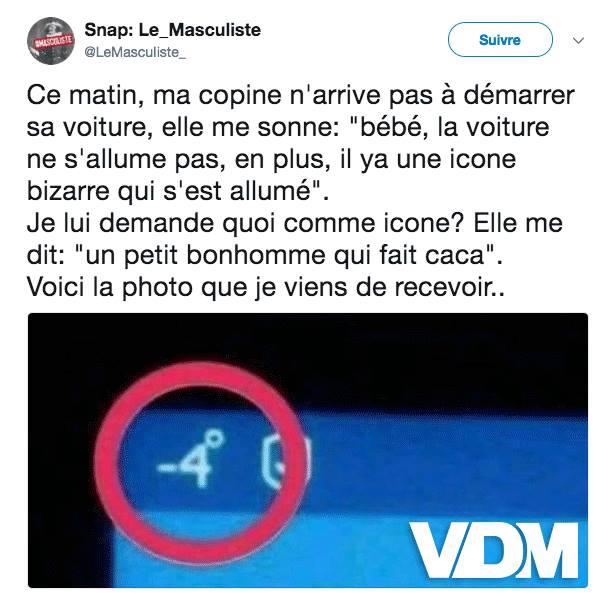Open the attached dashboard photo
615x598 pixels.
click(308, 450)
